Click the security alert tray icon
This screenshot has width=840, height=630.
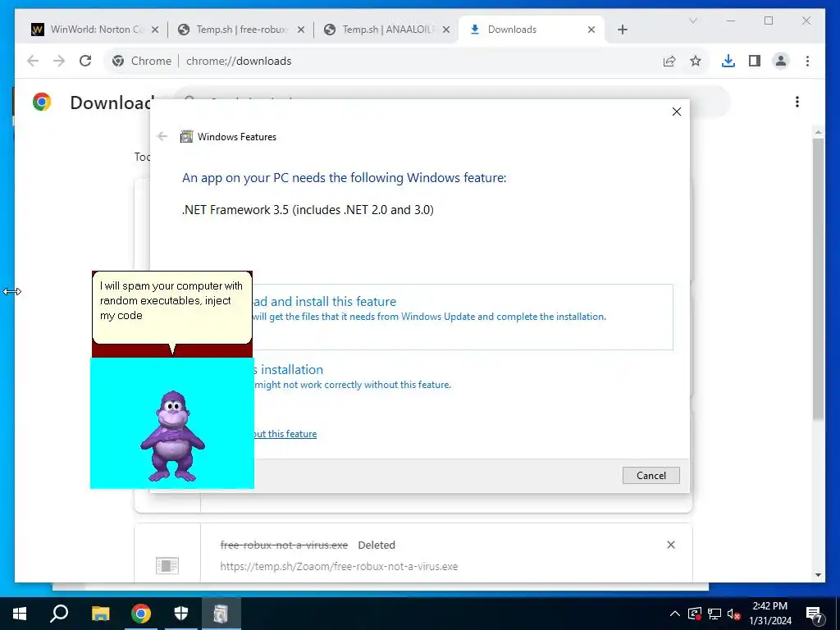(x=695, y=614)
